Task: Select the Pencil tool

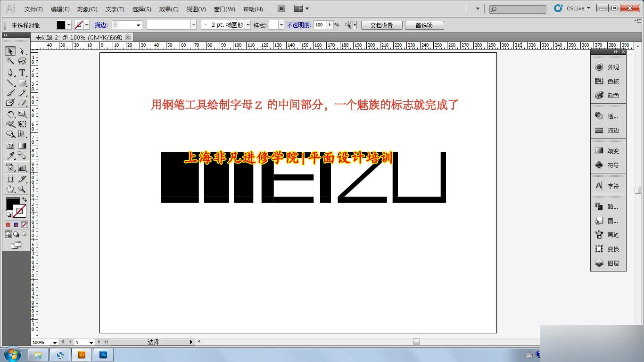Action: click(22, 93)
